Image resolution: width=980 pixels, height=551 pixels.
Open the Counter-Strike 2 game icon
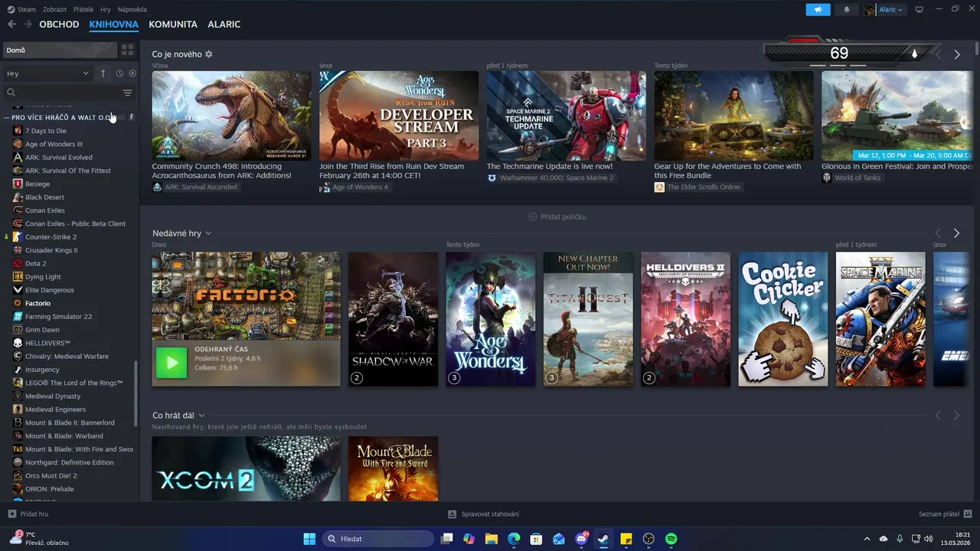coord(18,236)
